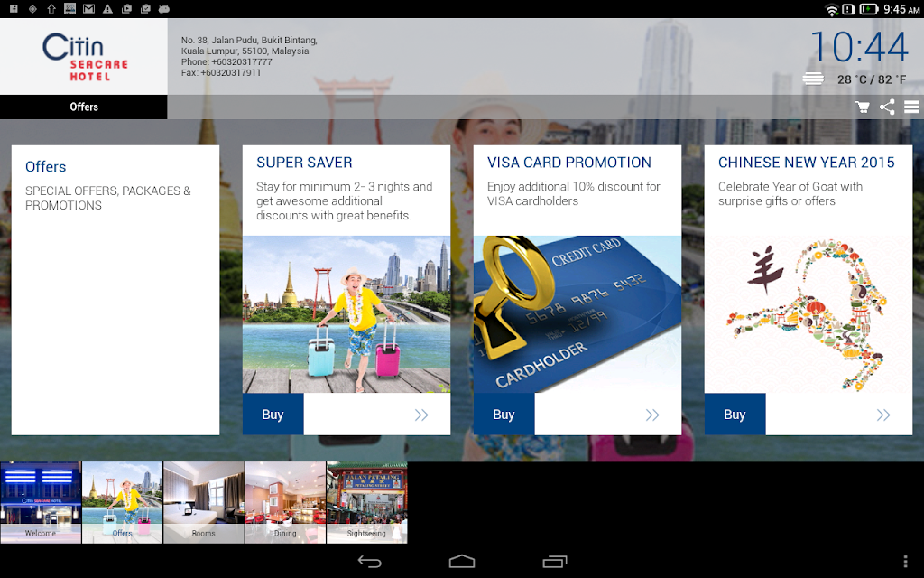The height and width of the screenshot is (578, 924).
Task: Open the Offers section thumbnail
Action: click(x=122, y=502)
